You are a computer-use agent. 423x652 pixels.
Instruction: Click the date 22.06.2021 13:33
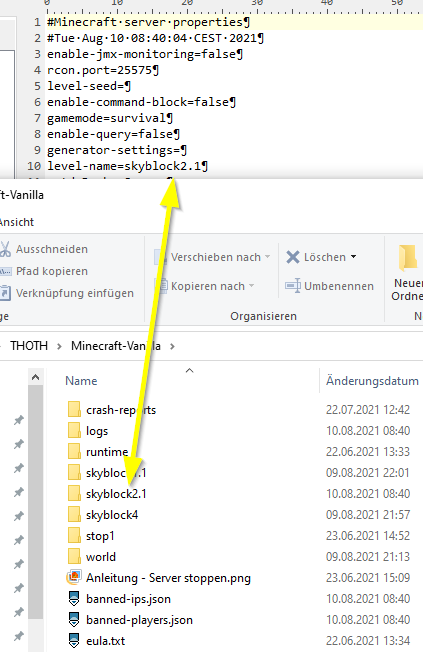coord(368,452)
